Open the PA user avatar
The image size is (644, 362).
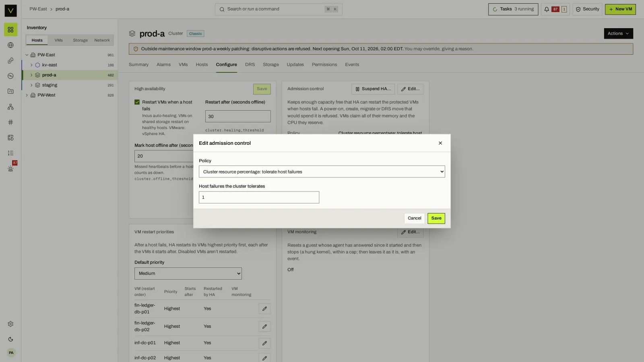(x=11, y=353)
